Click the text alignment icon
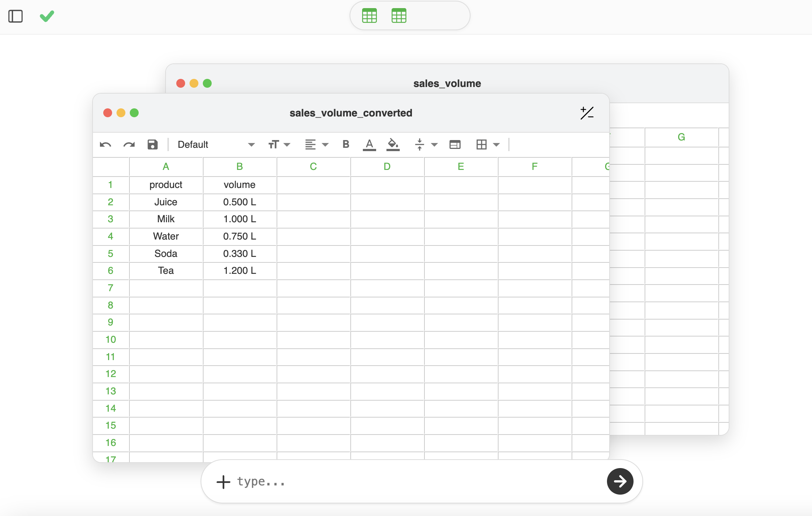The height and width of the screenshot is (516, 812). pos(310,144)
